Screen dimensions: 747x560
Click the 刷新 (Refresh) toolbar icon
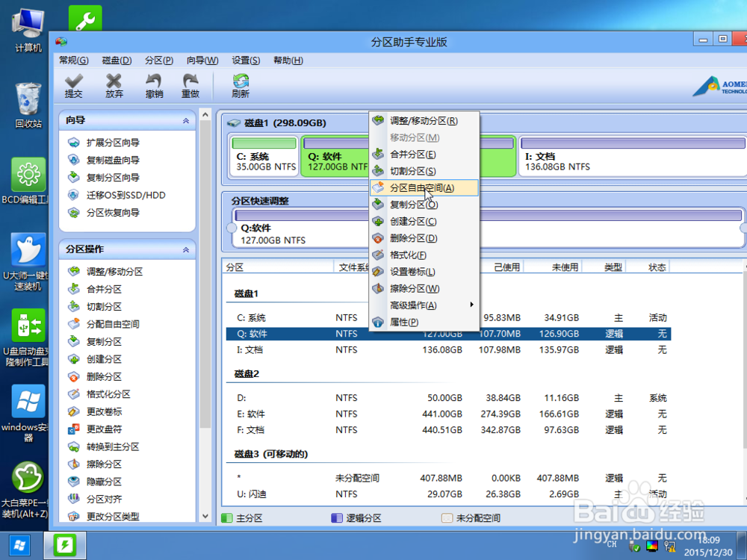tap(239, 84)
